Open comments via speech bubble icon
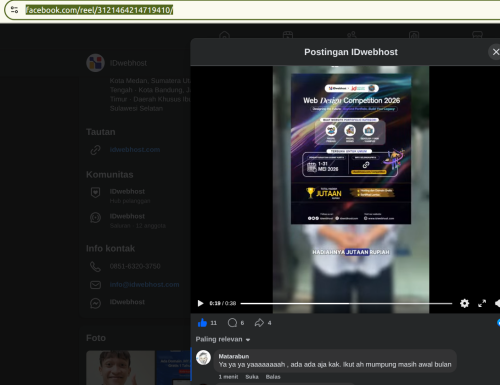 tap(232, 323)
